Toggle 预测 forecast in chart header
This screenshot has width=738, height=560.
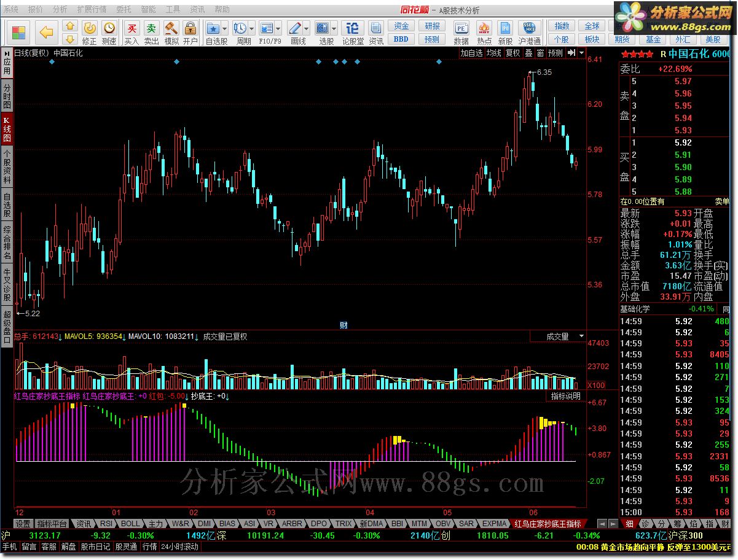coord(555,53)
